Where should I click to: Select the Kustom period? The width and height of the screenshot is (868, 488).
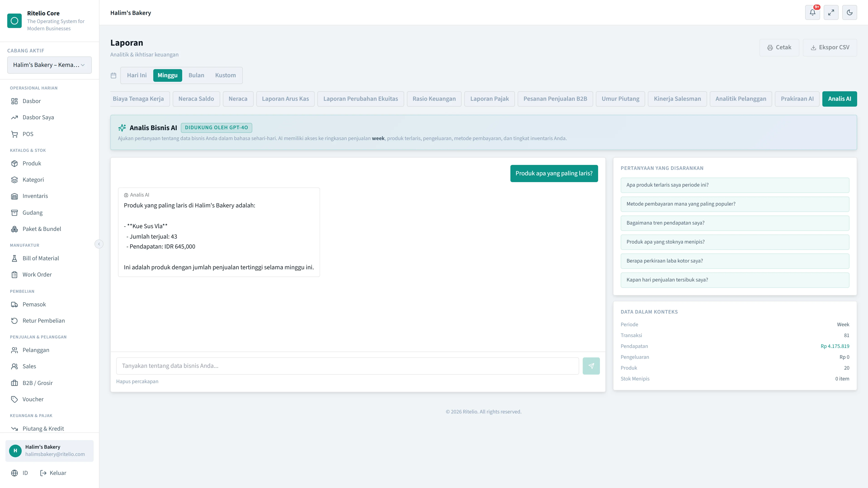pyautogui.click(x=225, y=75)
